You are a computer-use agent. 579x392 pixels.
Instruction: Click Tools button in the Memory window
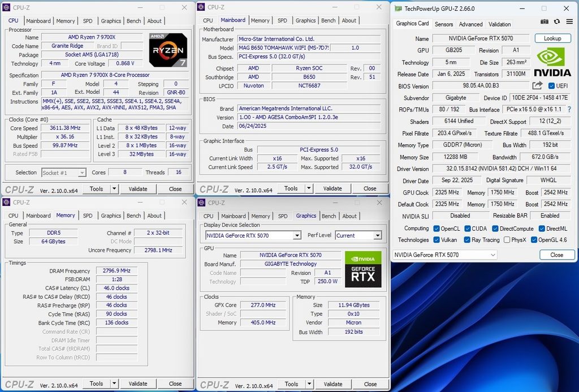(x=96, y=384)
